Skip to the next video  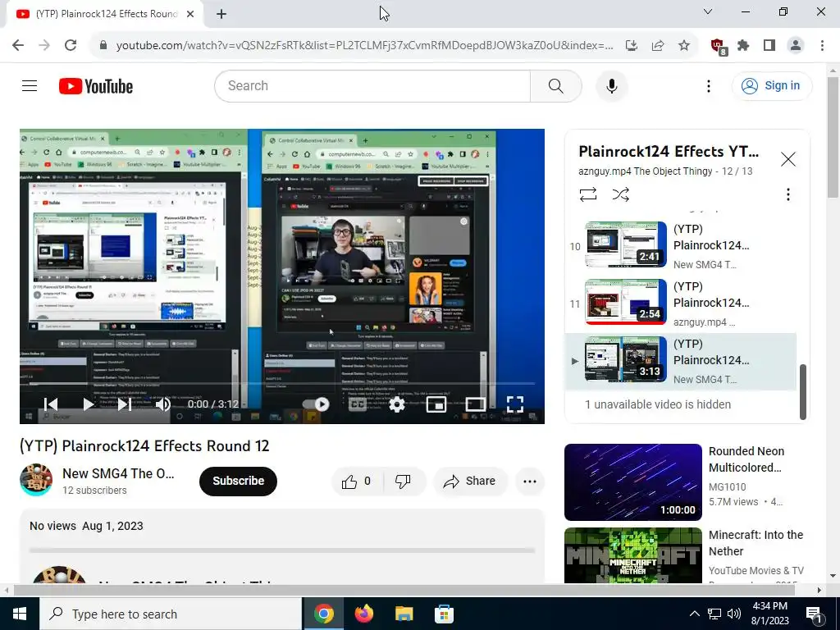(x=125, y=404)
